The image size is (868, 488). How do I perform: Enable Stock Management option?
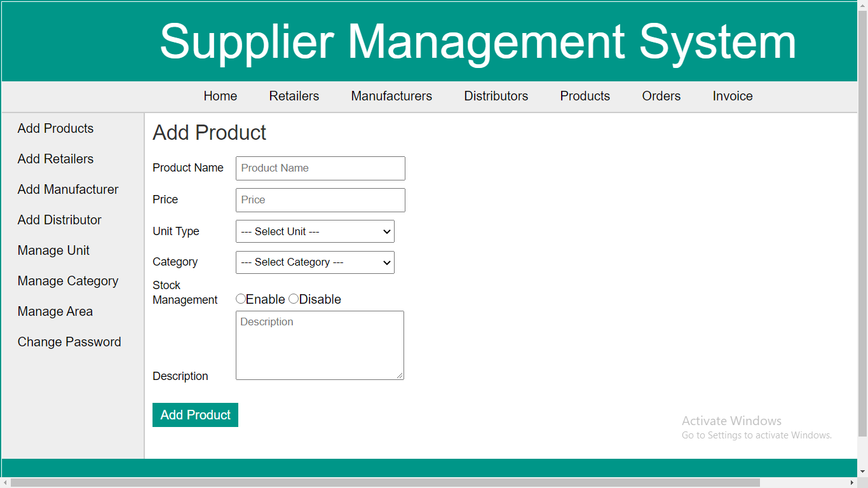[x=241, y=298]
